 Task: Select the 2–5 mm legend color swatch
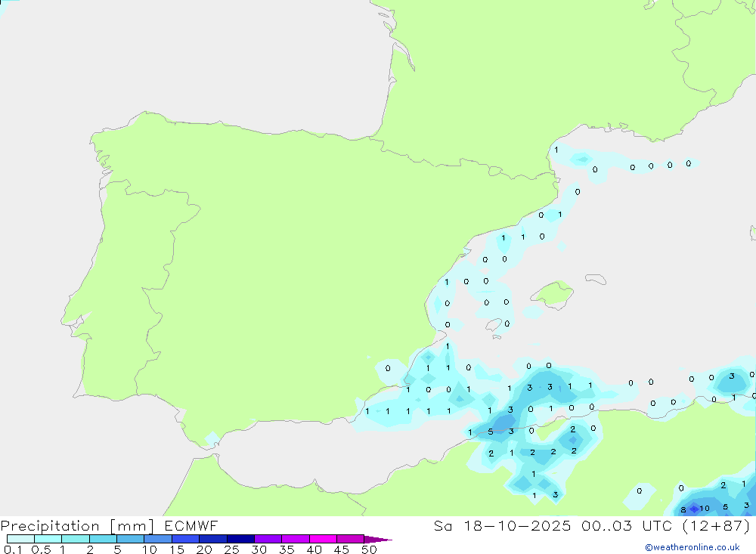pos(103,539)
